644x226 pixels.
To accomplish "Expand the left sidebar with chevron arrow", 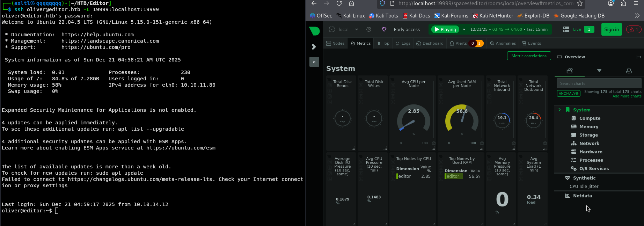I will pos(314,47).
